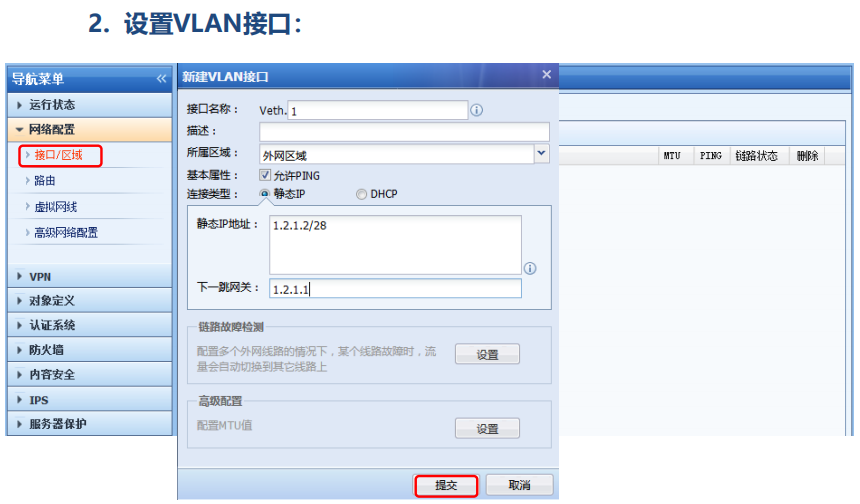
Task: Focus the Veth interface name input field
Action: (378, 111)
